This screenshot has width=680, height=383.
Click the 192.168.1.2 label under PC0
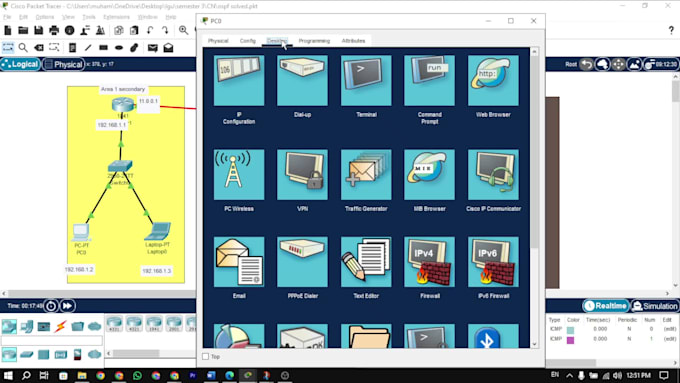pyautogui.click(x=79, y=269)
